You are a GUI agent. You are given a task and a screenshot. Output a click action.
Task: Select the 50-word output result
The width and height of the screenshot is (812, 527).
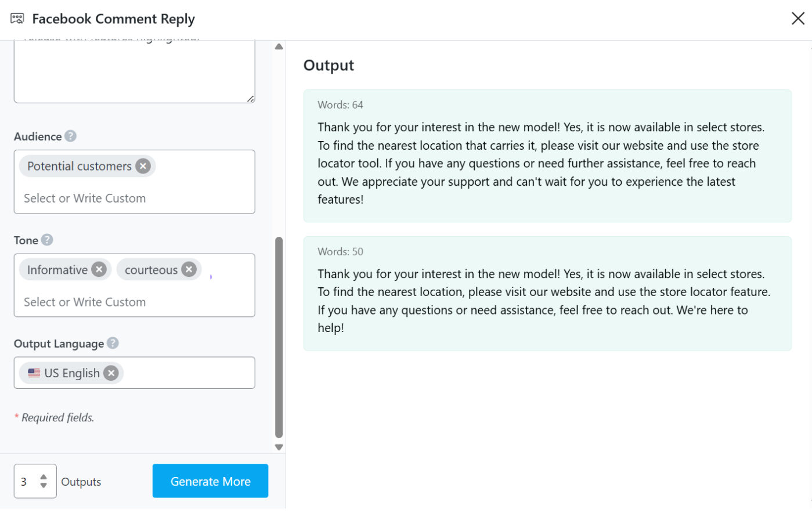click(x=547, y=294)
